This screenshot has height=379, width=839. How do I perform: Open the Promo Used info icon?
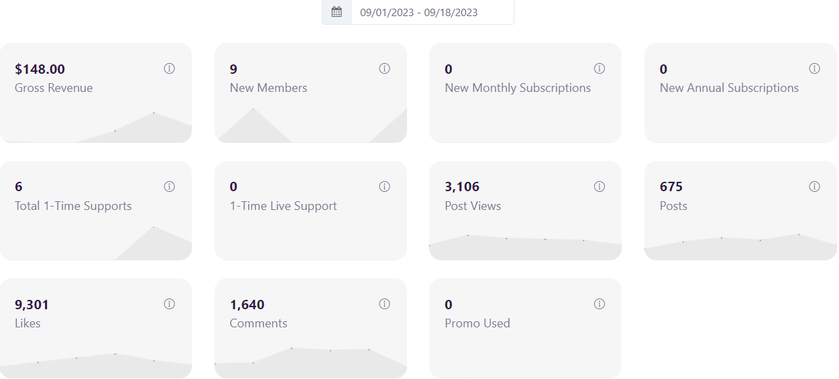pos(599,304)
